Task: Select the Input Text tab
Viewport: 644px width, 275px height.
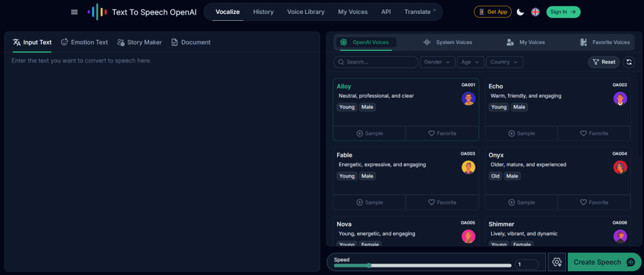Action: click(x=32, y=42)
